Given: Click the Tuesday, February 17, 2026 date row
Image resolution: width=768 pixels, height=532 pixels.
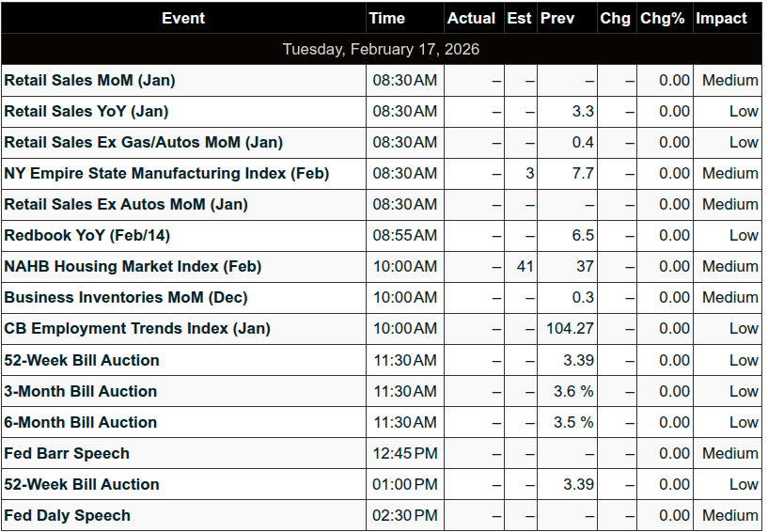Looking at the screenshot, I should point(381,49).
